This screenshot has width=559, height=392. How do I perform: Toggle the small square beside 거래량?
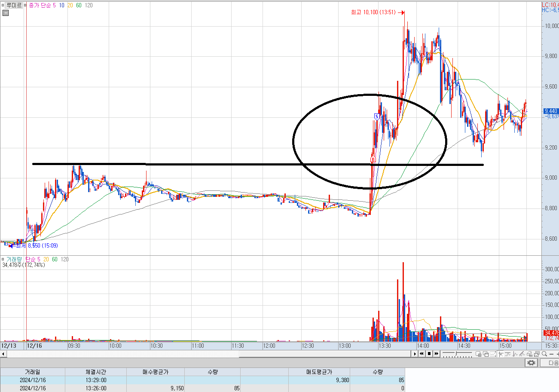[x=3, y=260]
